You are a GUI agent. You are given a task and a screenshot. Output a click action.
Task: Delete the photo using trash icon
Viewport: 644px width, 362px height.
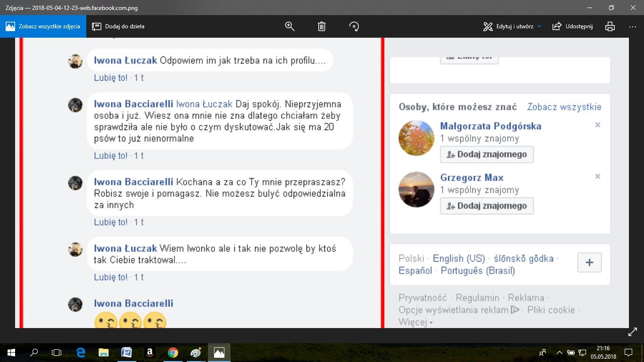(x=322, y=26)
